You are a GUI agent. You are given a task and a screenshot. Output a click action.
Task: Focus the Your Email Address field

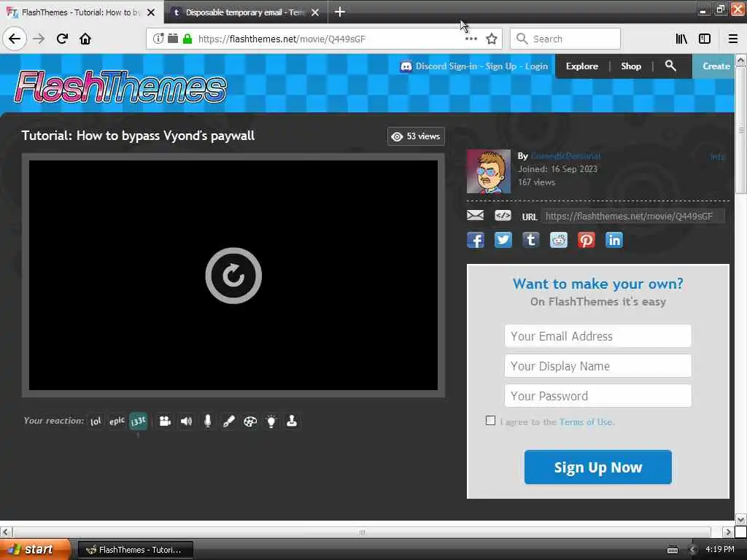[598, 336]
